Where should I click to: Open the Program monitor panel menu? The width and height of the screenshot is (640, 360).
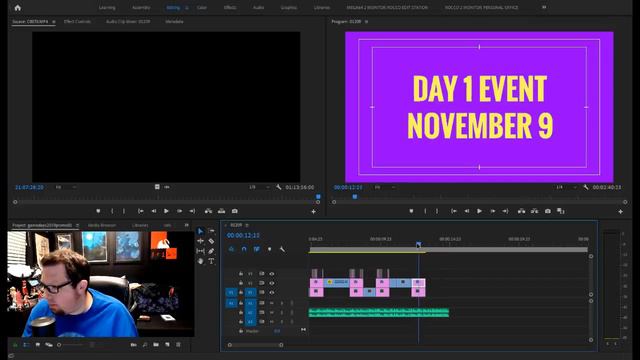click(x=366, y=21)
